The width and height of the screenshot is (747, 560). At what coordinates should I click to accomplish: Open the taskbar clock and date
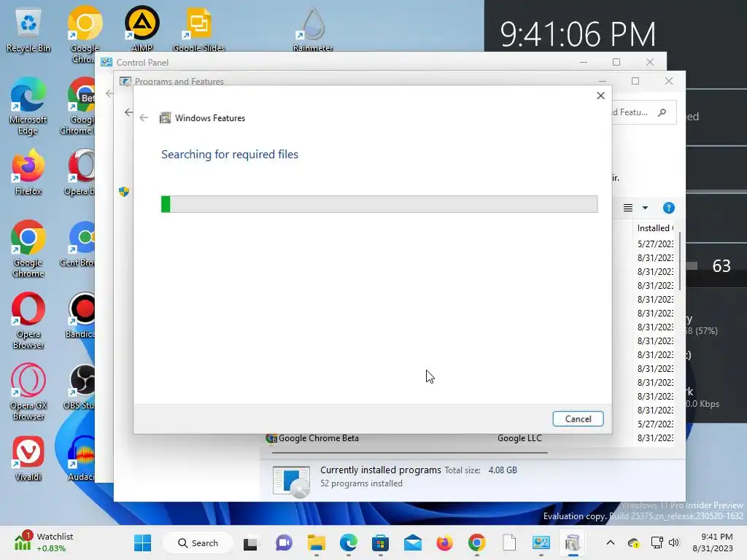(x=713, y=542)
